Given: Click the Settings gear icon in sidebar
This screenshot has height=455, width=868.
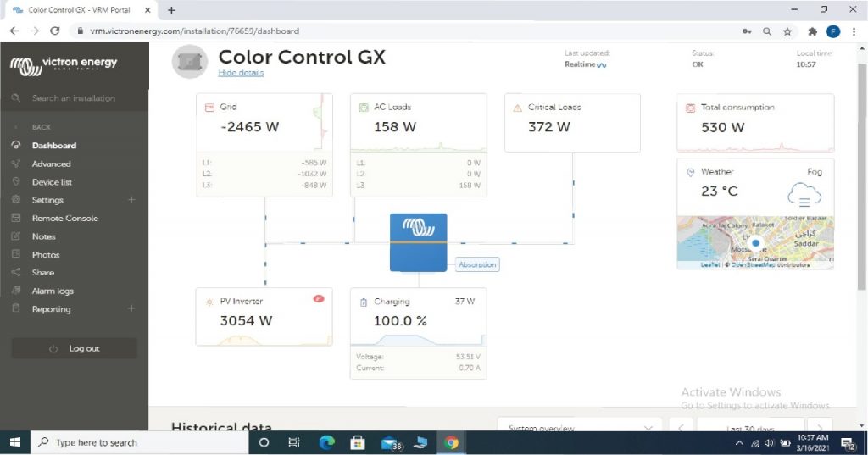Looking at the screenshot, I should coord(16,199).
